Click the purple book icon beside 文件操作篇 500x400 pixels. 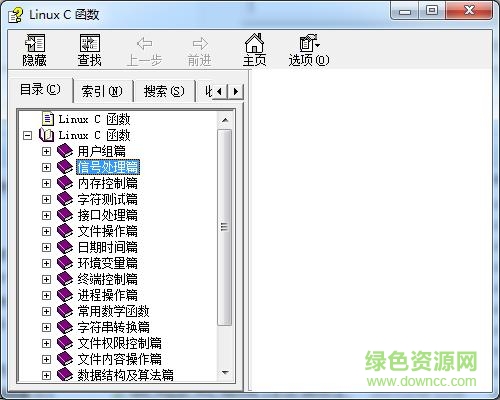[65, 231]
